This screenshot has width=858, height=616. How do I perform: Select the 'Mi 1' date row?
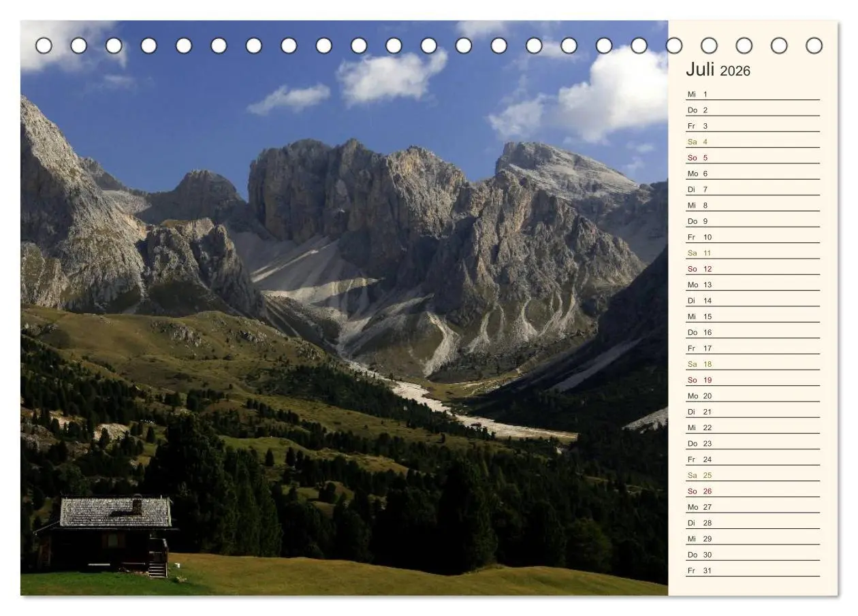[x=752, y=94]
